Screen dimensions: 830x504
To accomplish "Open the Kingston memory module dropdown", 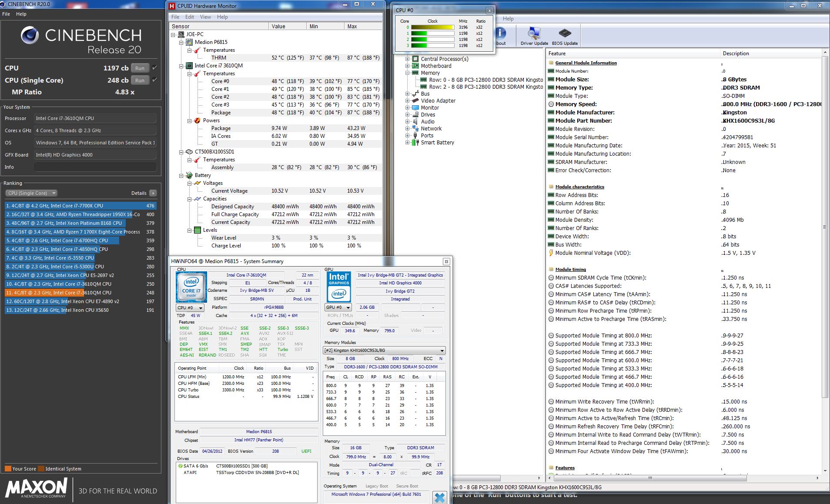I will pos(384,350).
